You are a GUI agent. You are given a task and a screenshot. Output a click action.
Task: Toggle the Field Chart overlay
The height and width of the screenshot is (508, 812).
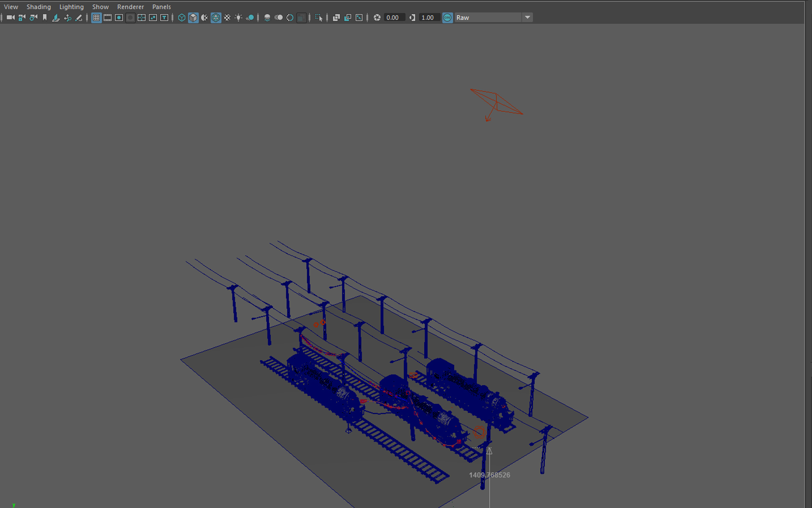[x=142, y=17]
